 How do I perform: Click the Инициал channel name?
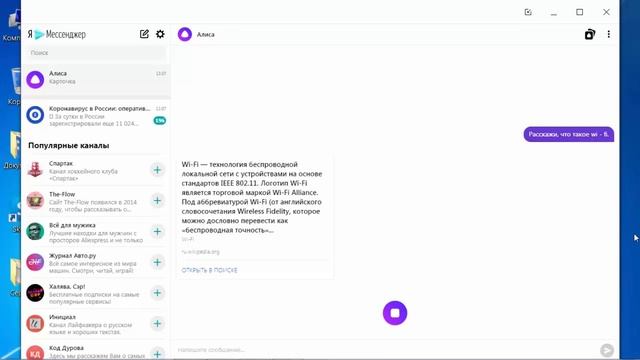point(62,317)
